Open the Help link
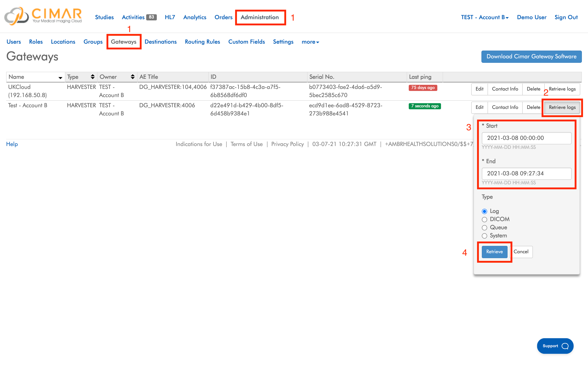 click(12, 144)
